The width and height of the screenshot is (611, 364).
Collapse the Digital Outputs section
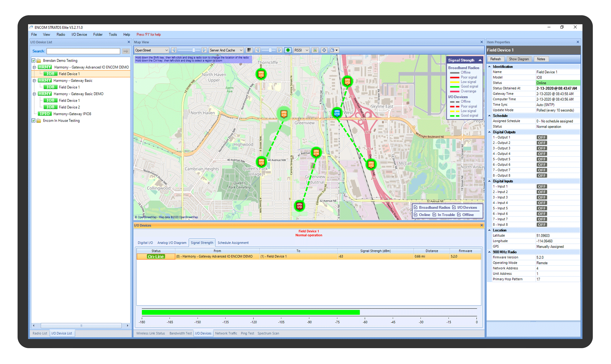pos(489,132)
